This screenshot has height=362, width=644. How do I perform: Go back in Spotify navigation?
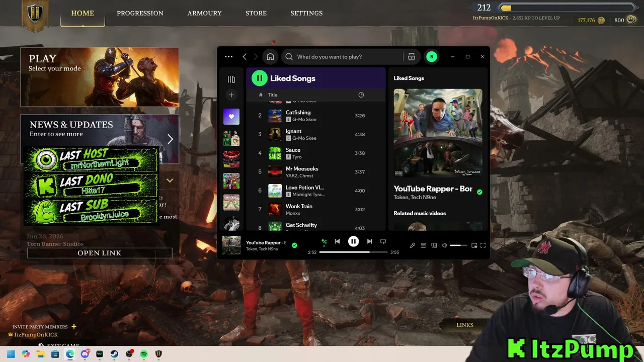click(x=245, y=57)
